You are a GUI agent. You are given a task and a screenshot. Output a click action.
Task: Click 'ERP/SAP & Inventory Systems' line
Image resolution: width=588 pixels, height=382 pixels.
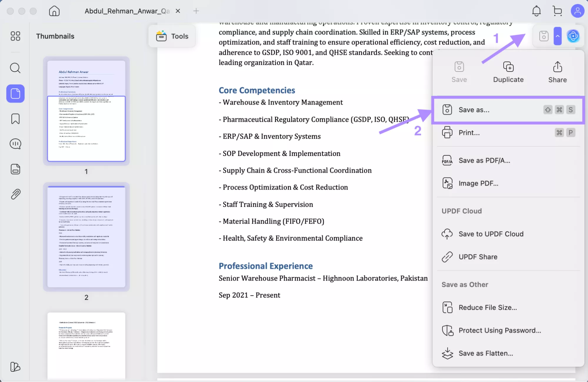pyautogui.click(x=270, y=137)
